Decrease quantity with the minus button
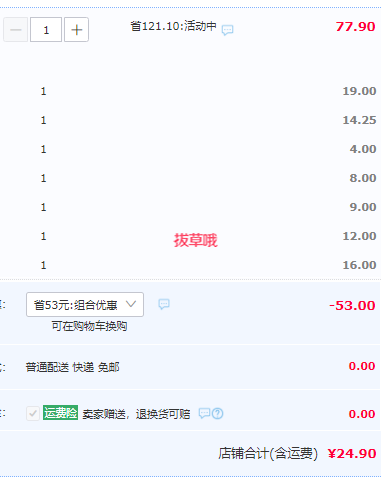Screen dimensions: 391x480 tap(16, 30)
